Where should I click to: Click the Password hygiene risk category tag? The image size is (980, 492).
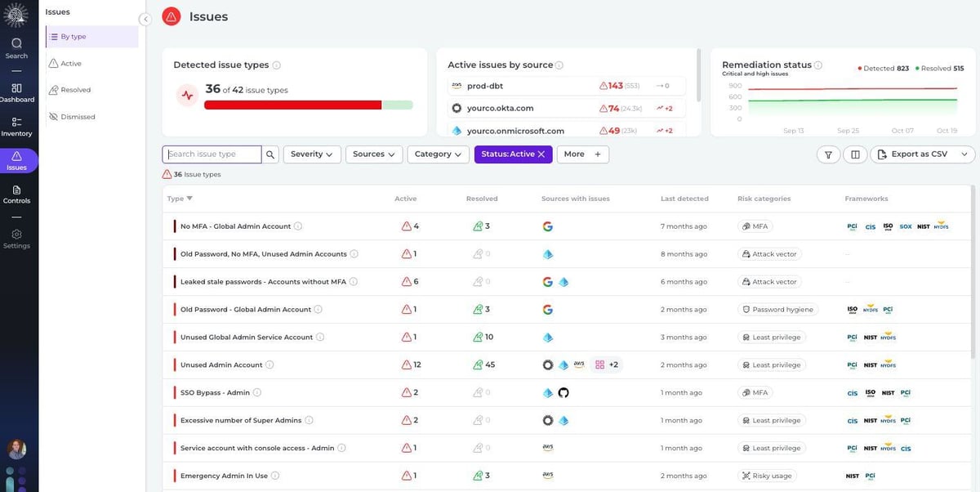pos(777,310)
